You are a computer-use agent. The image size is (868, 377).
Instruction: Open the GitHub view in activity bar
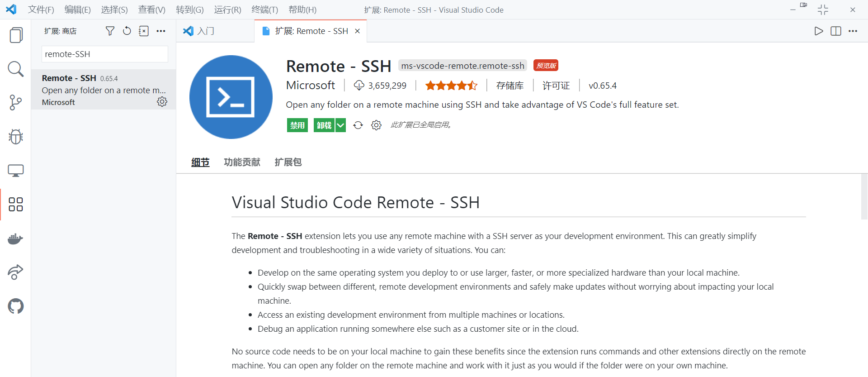coord(16,306)
